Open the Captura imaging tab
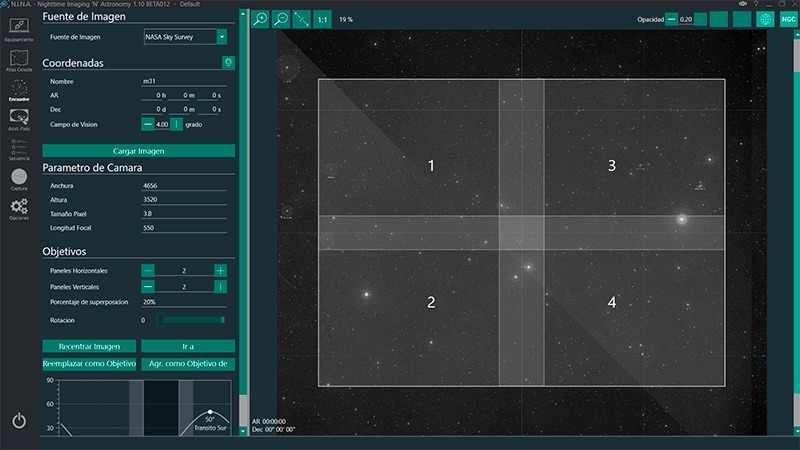 coord(19,180)
